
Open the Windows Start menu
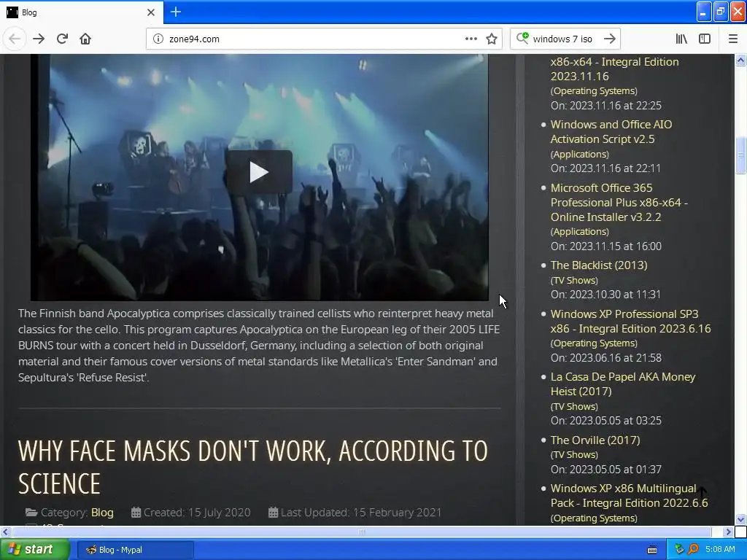[35, 550]
